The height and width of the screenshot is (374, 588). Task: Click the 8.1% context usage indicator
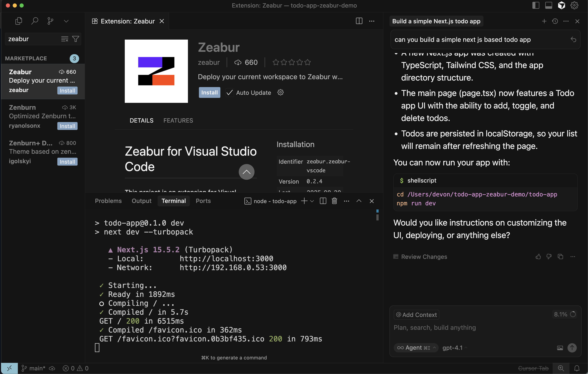click(x=565, y=315)
